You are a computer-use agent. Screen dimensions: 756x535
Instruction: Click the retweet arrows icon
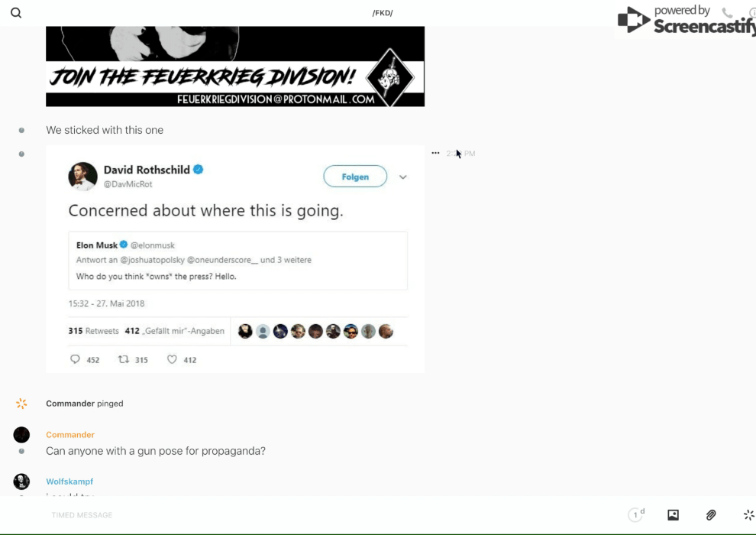[x=124, y=359]
